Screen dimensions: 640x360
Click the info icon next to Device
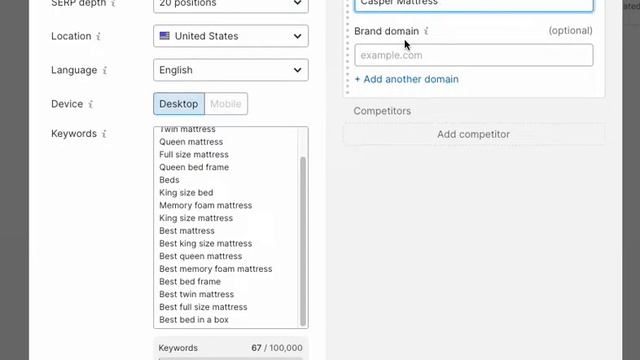(x=91, y=104)
